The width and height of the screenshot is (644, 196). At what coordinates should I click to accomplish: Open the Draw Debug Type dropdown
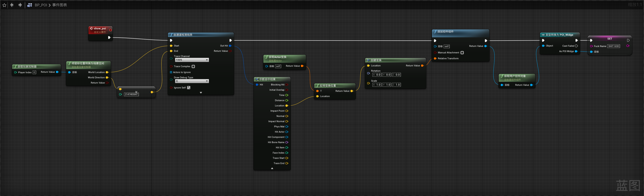(192, 81)
